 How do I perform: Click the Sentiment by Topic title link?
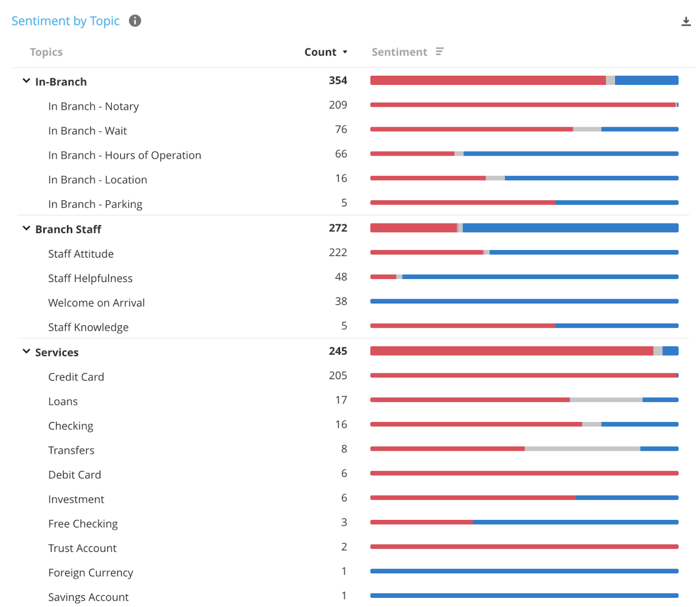(65, 21)
